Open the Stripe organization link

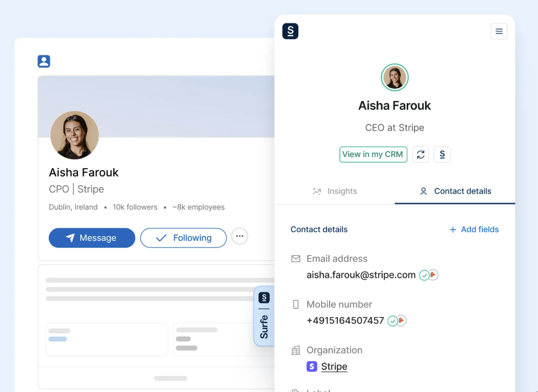[x=334, y=366]
